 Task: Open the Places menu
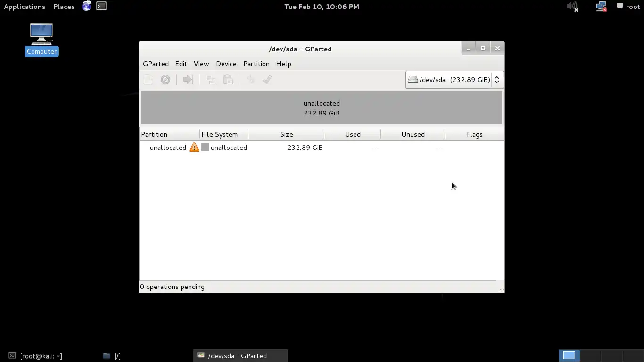[x=64, y=7]
